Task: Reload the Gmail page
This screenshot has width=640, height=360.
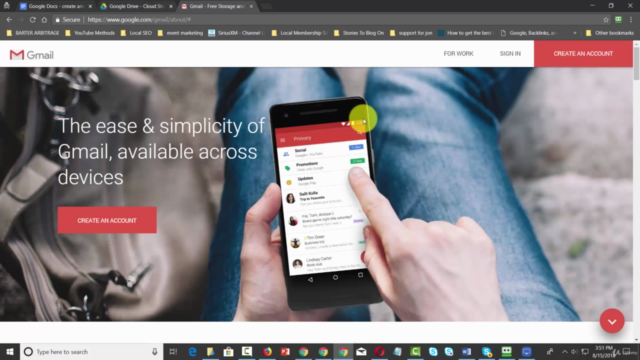Action: [x=33, y=20]
